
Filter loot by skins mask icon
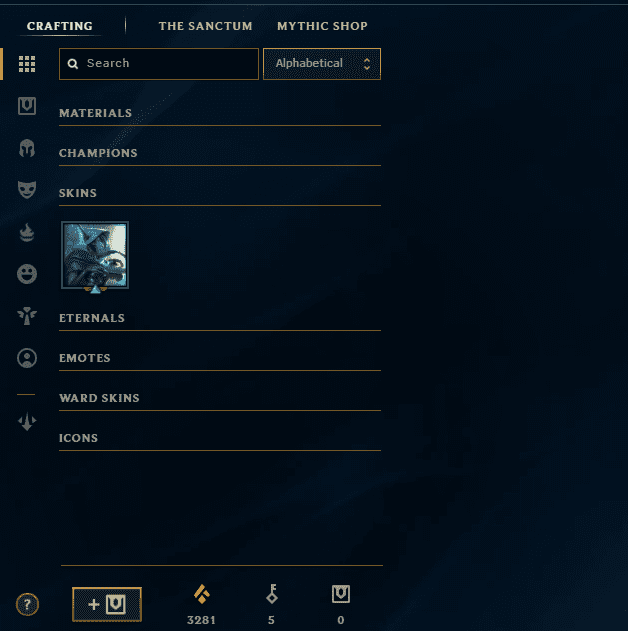[x=27, y=190]
